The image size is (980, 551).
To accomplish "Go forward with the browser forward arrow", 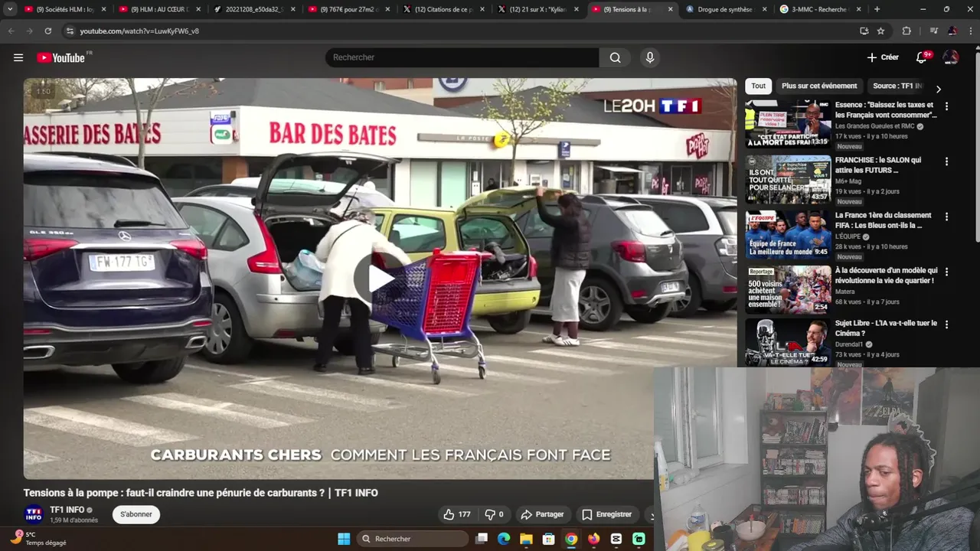I will click(29, 31).
